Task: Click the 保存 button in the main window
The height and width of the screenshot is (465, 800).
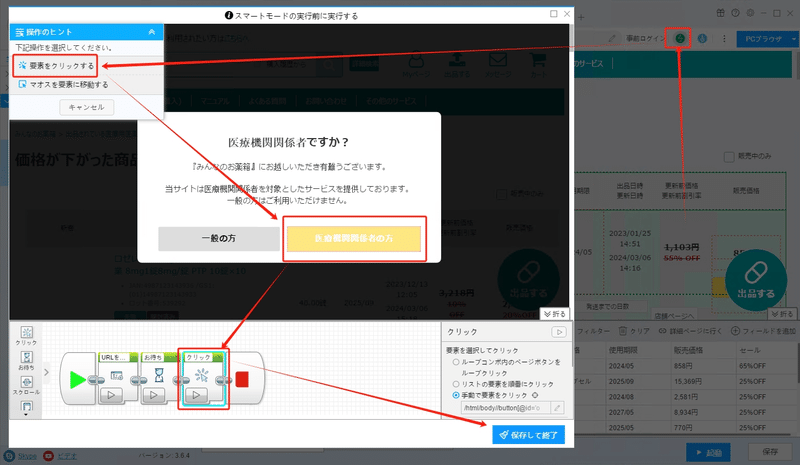Action: click(x=770, y=452)
